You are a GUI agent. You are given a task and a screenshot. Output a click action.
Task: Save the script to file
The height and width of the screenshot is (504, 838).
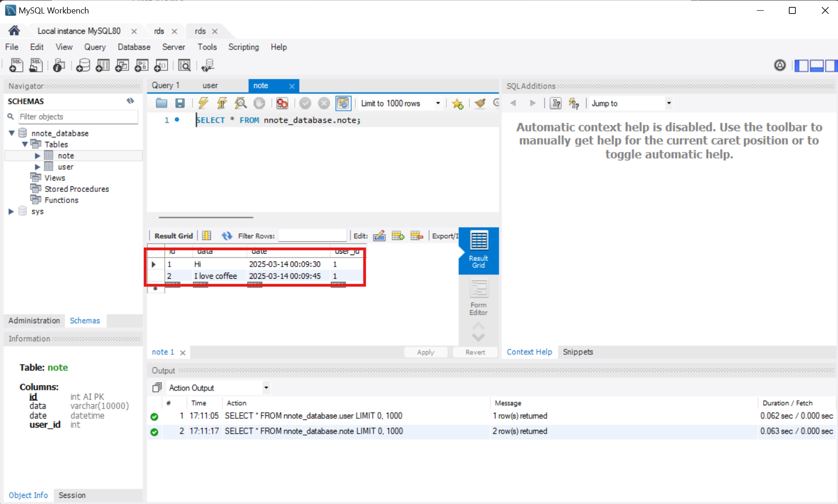pyautogui.click(x=180, y=103)
